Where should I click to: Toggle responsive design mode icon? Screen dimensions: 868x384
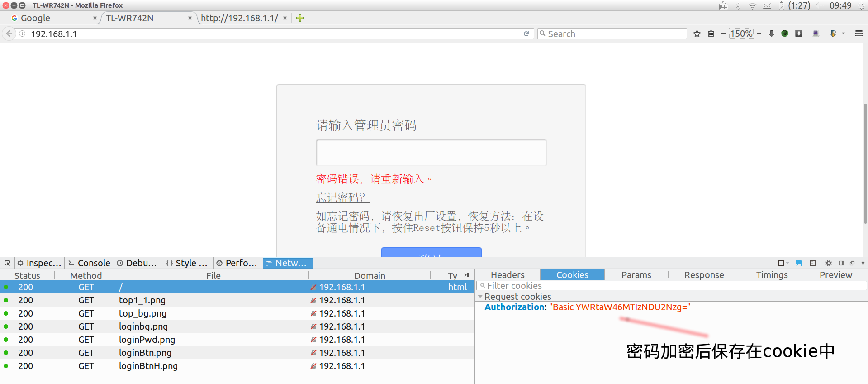[x=813, y=263]
